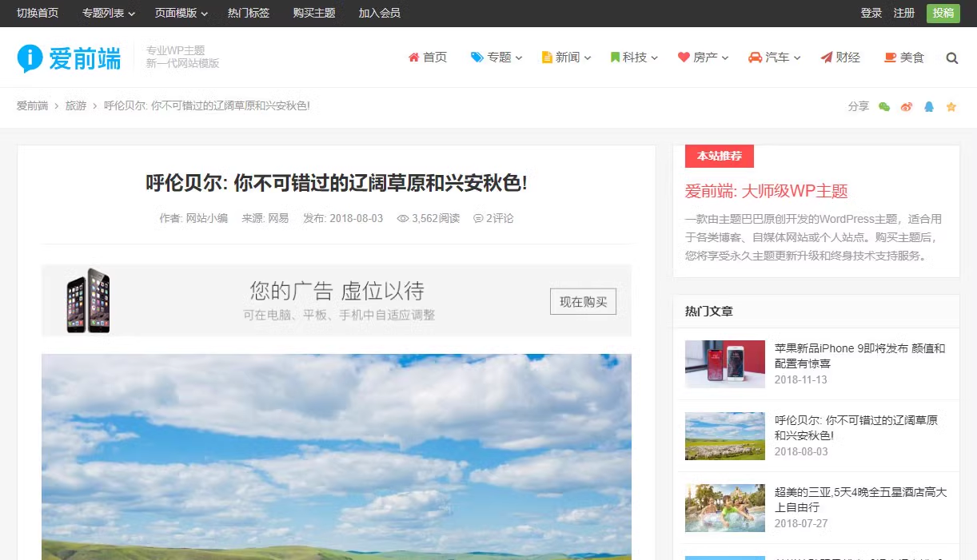Click the eye icon for 3,562阅读

(x=403, y=218)
